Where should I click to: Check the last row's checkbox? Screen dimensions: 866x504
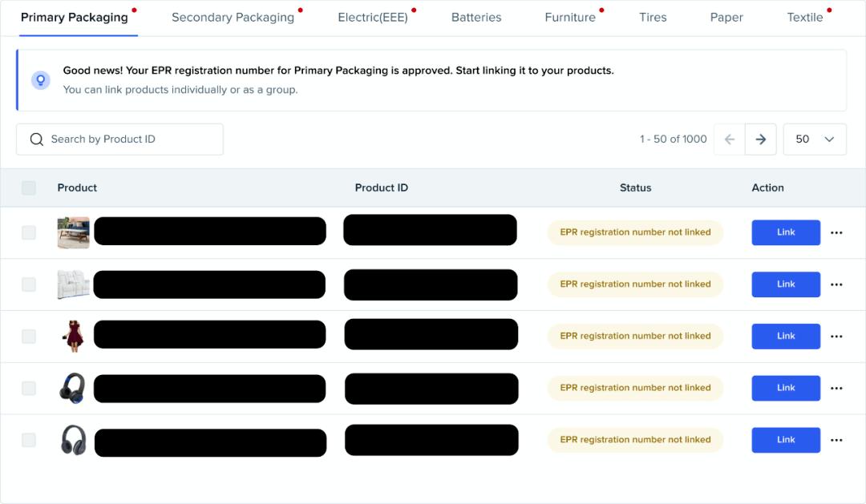(29, 439)
